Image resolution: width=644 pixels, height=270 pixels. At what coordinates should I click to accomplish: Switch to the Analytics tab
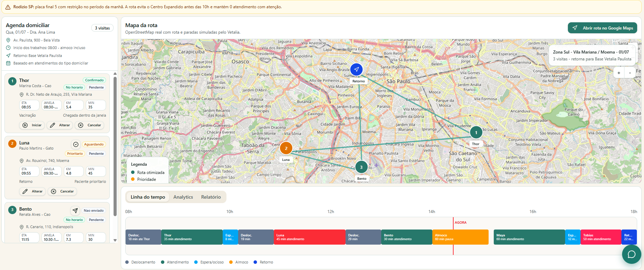coord(183,197)
